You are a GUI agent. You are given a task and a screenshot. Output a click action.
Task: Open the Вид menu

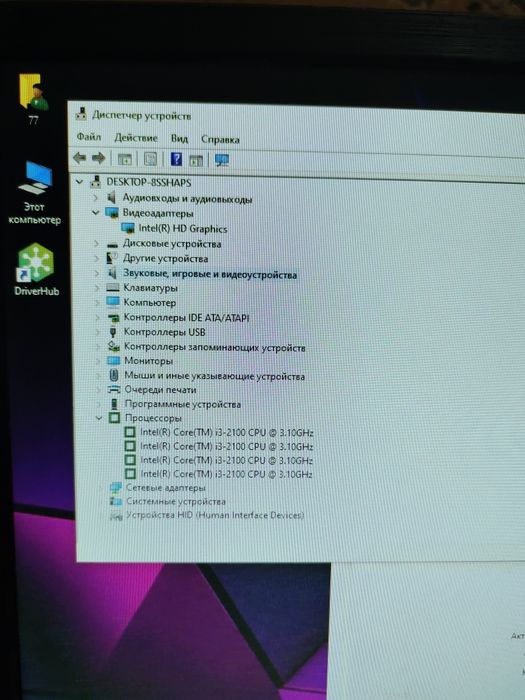179,138
